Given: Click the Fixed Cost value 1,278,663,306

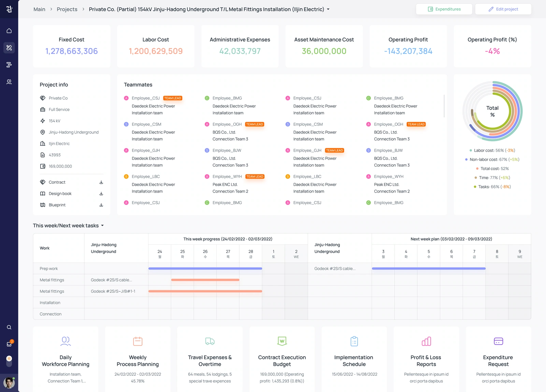Looking at the screenshot, I should [x=72, y=51].
